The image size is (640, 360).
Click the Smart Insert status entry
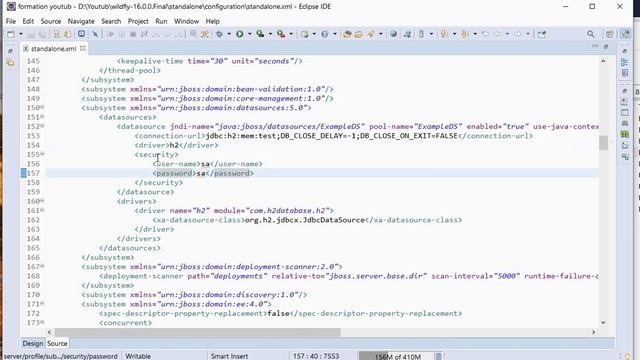(229, 356)
